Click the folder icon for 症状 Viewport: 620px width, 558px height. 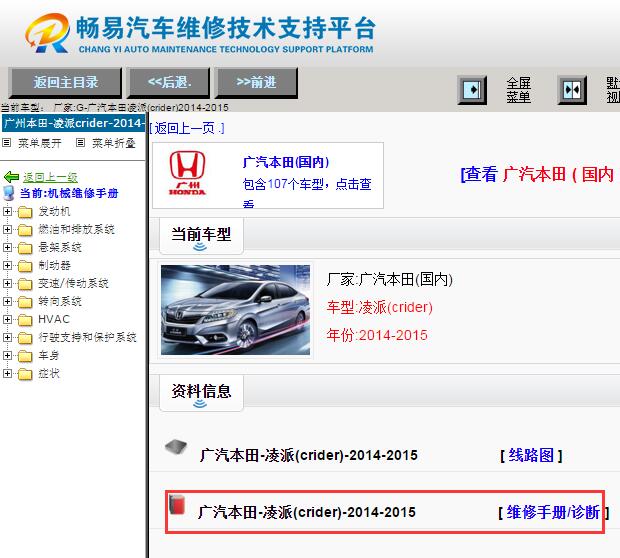pyautogui.click(x=25, y=374)
